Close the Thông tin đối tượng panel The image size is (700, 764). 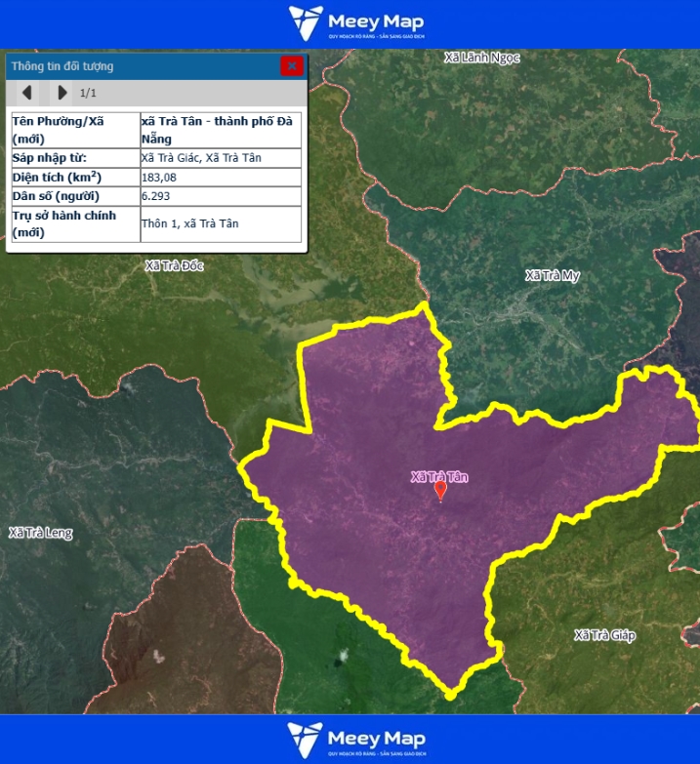(291, 66)
